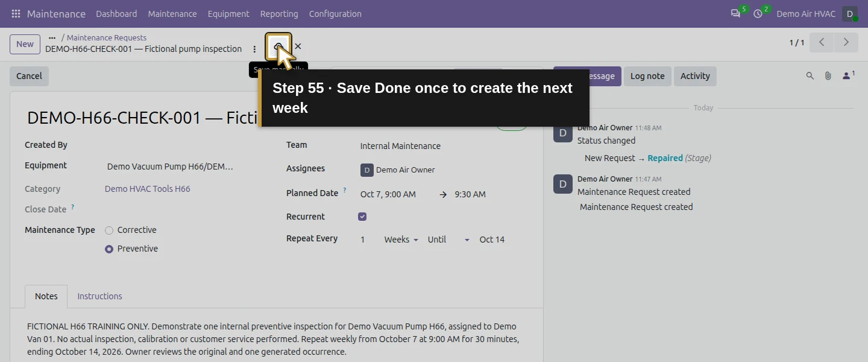The height and width of the screenshot is (362, 868).
Task: Show followers icon
Action: [848, 75]
